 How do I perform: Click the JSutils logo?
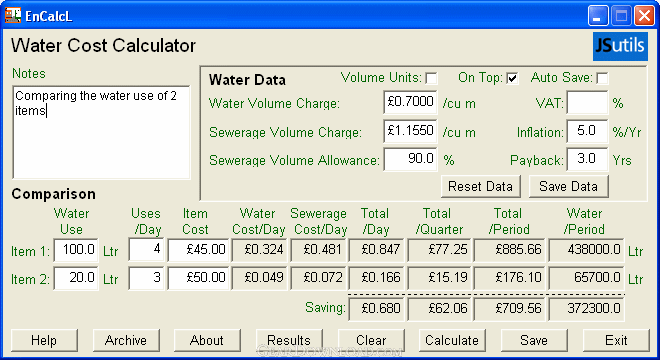[620, 46]
